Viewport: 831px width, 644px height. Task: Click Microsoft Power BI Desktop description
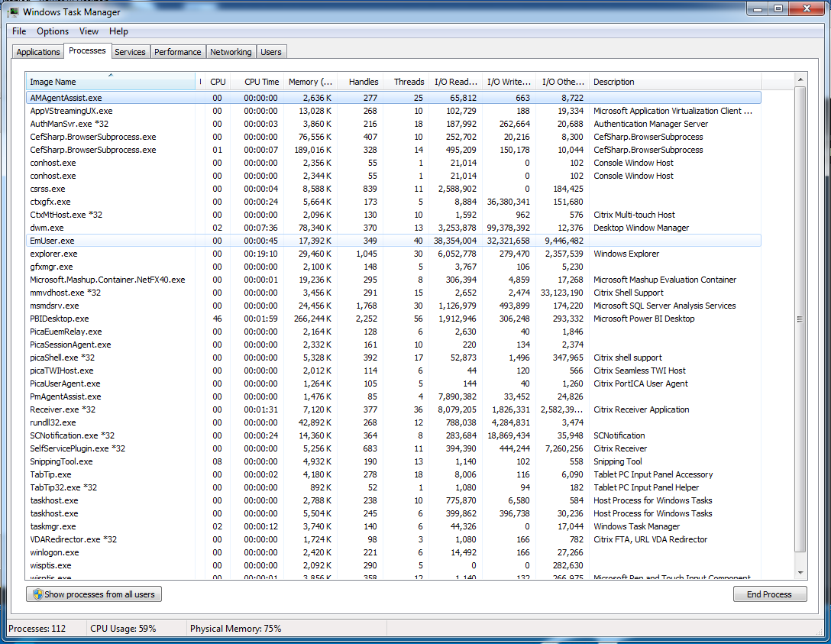point(644,319)
